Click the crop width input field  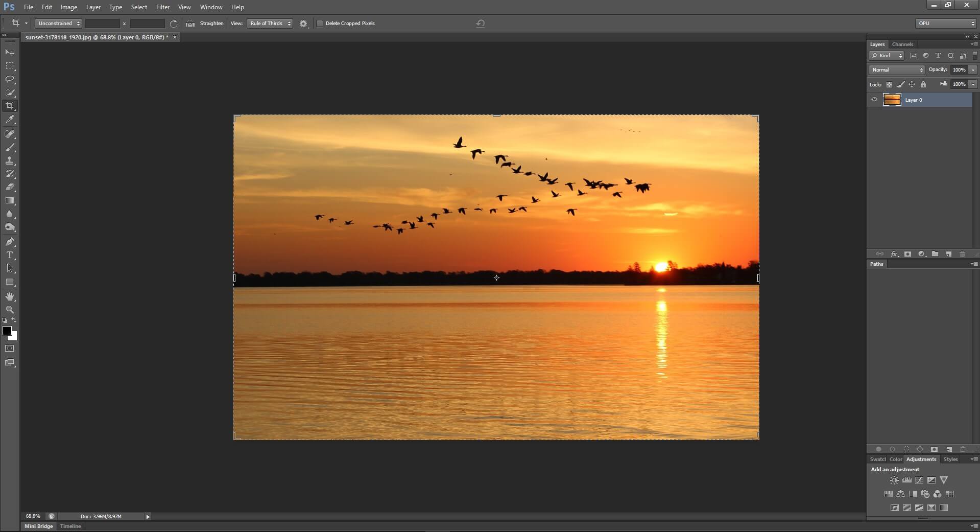102,24
